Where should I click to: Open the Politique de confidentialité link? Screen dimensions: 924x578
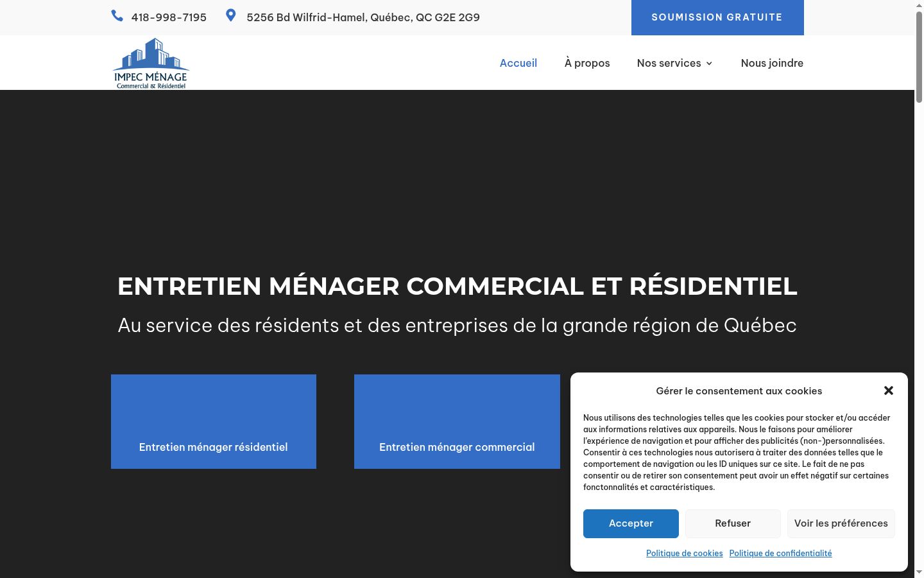pos(781,554)
